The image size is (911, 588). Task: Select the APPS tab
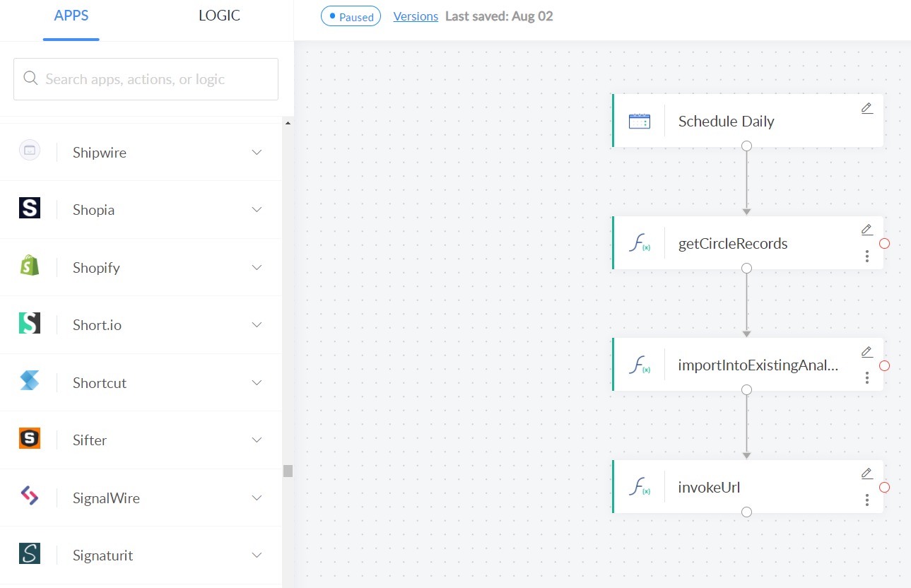pos(71,15)
